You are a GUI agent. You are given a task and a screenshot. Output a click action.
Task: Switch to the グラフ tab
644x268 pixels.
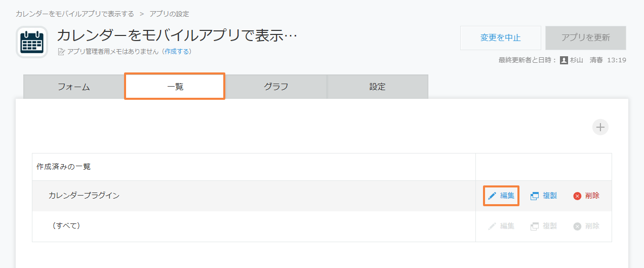coord(276,87)
